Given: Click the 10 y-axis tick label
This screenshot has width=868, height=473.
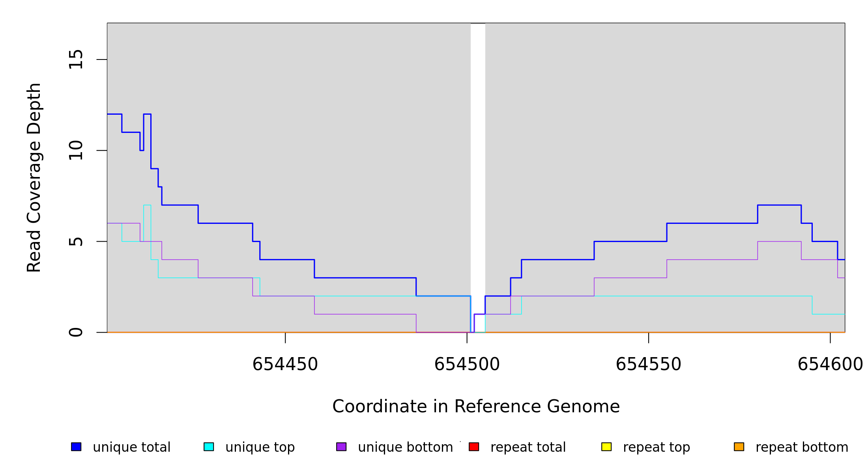Looking at the screenshot, I should [x=76, y=150].
